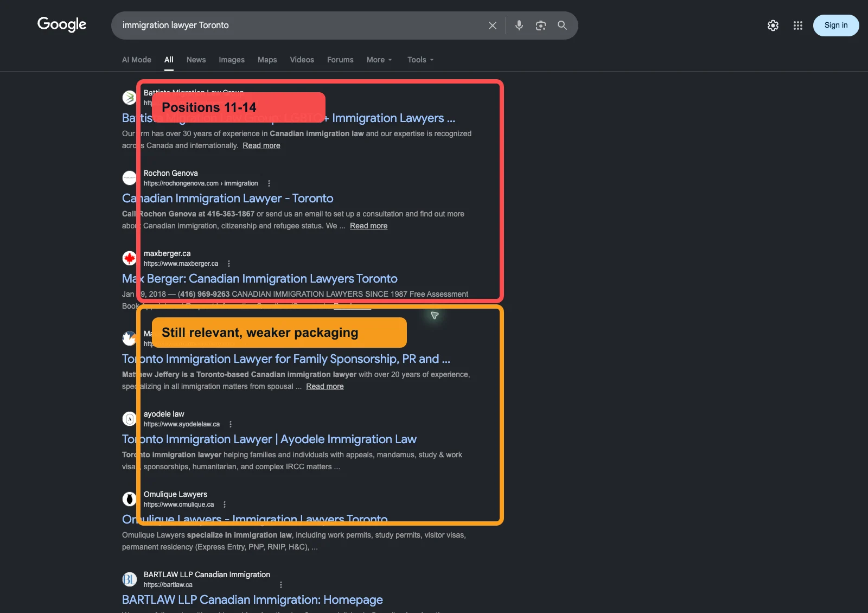Click the Rochon Genova site favicon
Viewport: 868px width, 613px height.
click(x=129, y=178)
